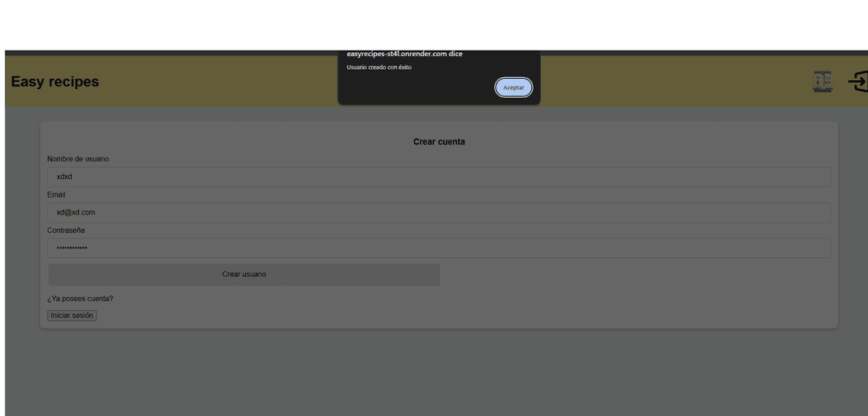Click the login arrow icon

point(858,81)
